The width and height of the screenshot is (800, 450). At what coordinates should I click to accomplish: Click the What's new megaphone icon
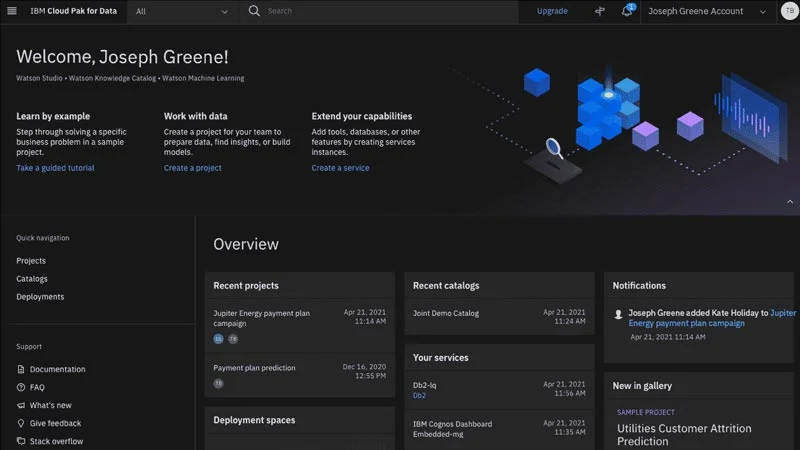click(21, 405)
